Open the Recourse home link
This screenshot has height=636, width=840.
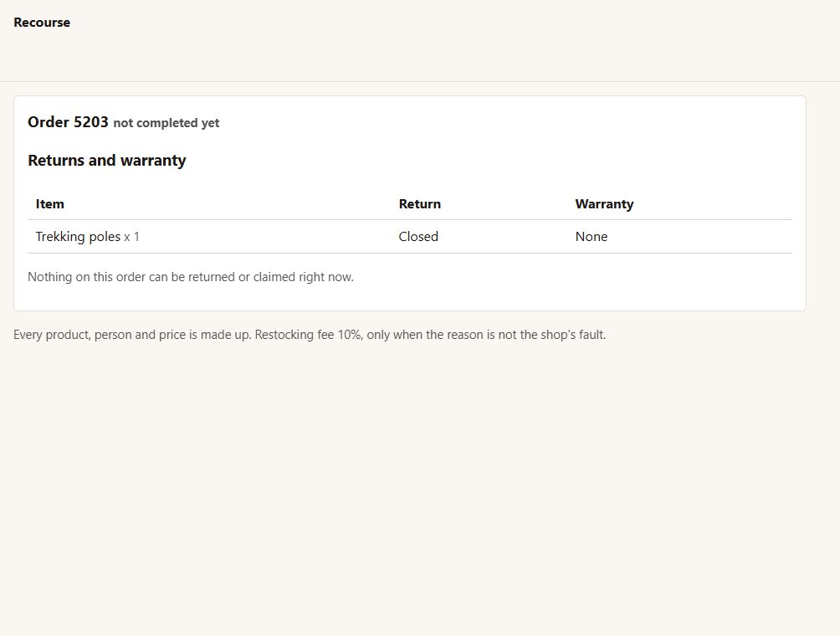tap(42, 23)
